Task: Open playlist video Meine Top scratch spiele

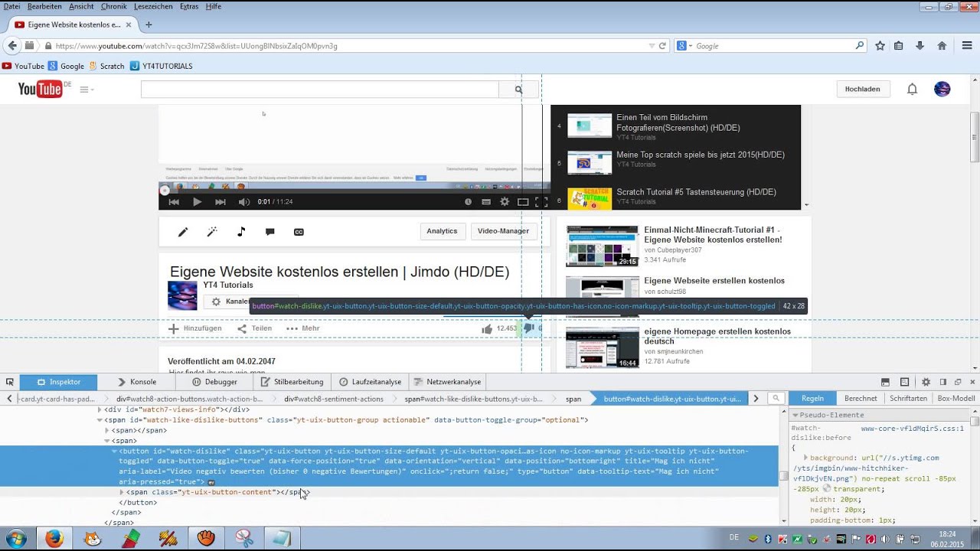Action: coord(701,155)
